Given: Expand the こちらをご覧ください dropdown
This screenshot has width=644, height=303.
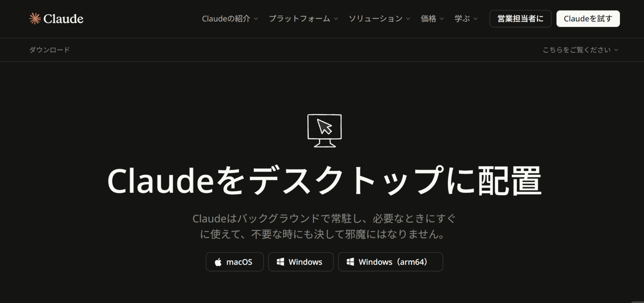Looking at the screenshot, I should pyautogui.click(x=580, y=50).
